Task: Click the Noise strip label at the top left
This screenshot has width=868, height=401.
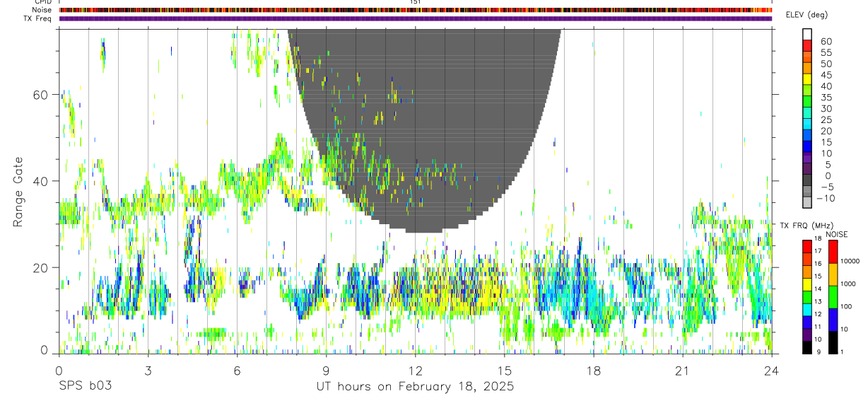Action: (43, 10)
